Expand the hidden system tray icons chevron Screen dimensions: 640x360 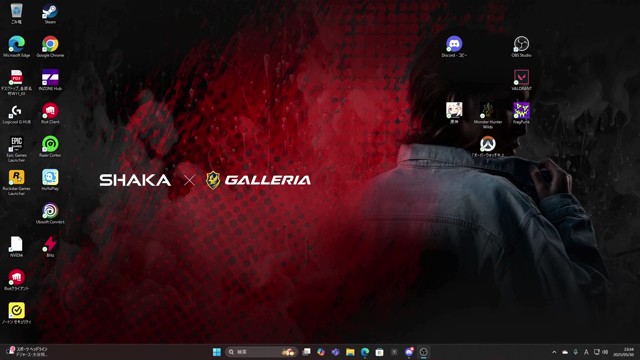pos(554,352)
